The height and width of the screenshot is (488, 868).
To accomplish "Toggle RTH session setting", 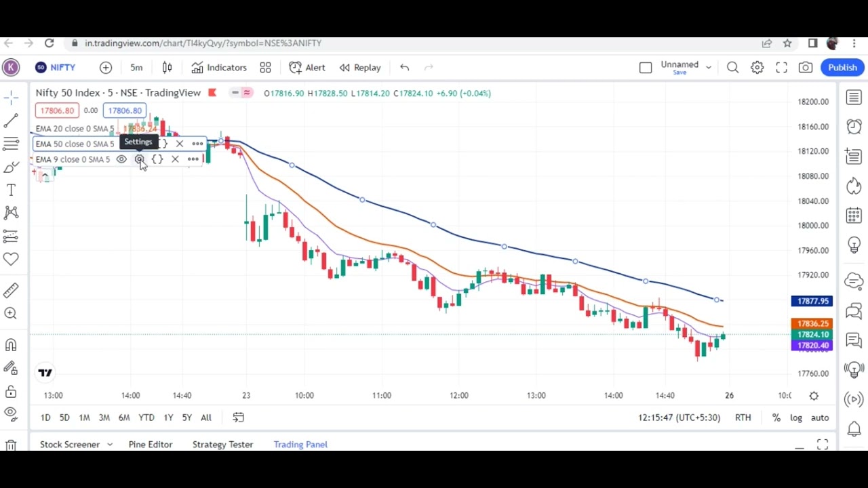I will click(743, 418).
